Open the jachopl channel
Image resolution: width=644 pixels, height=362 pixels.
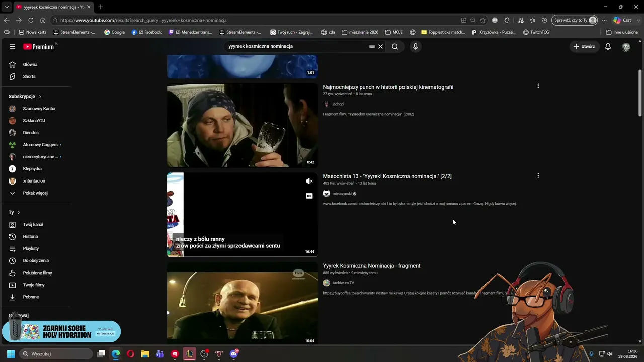338,104
